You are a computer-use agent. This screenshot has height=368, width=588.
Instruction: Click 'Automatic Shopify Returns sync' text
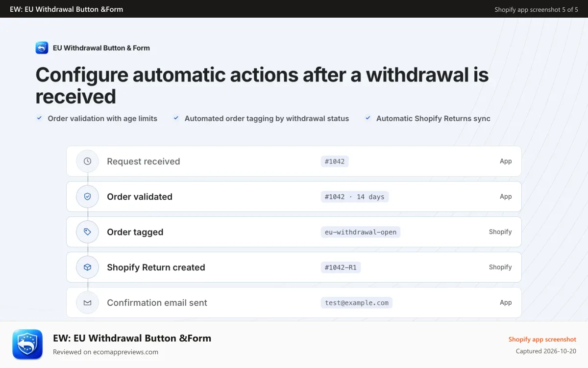tap(433, 118)
